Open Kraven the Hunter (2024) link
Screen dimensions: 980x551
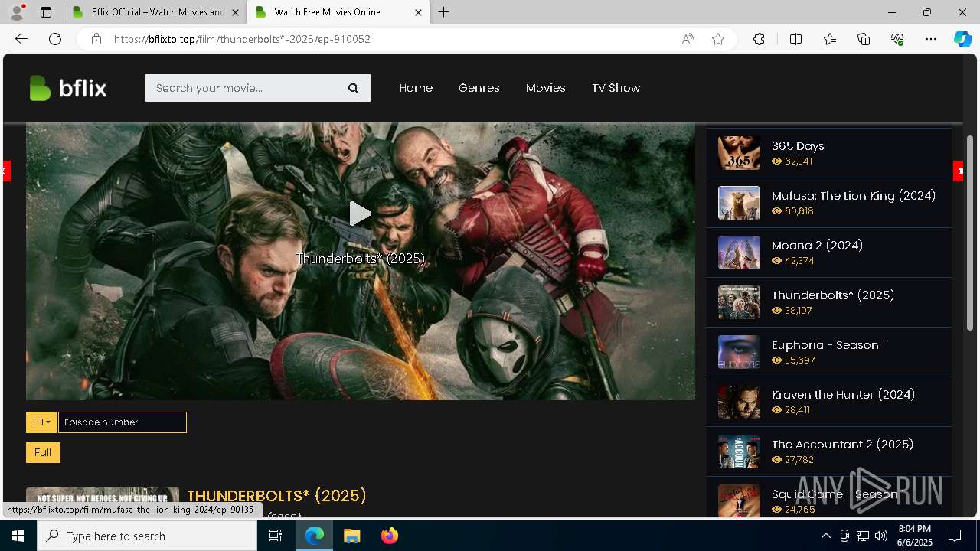tap(843, 395)
